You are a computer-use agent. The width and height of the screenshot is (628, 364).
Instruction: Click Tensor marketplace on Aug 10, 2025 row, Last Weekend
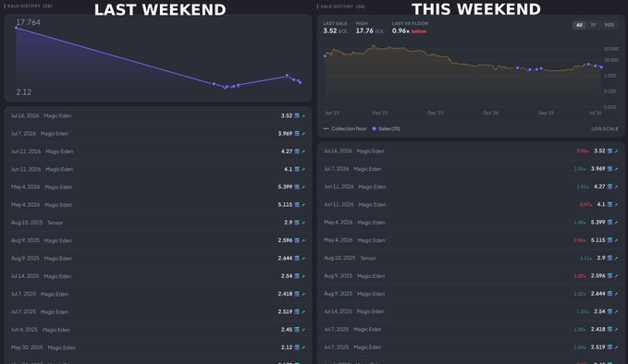click(x=55, y=223)
